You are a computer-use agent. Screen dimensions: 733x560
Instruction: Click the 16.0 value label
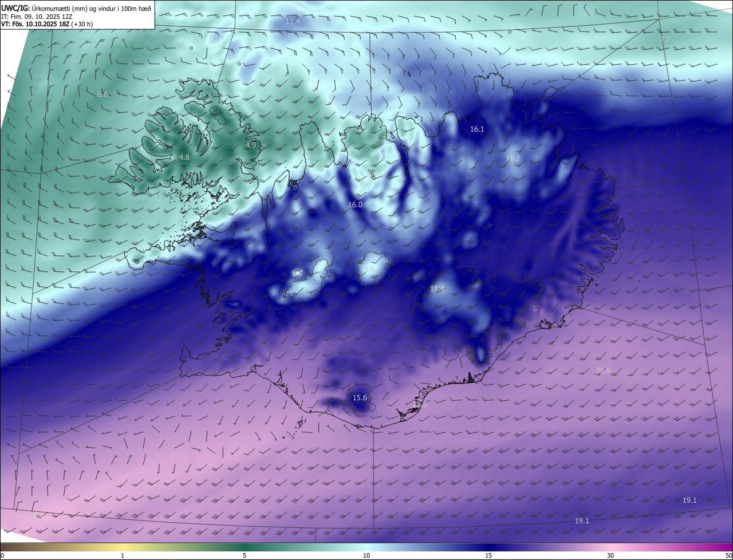[355, 204]
